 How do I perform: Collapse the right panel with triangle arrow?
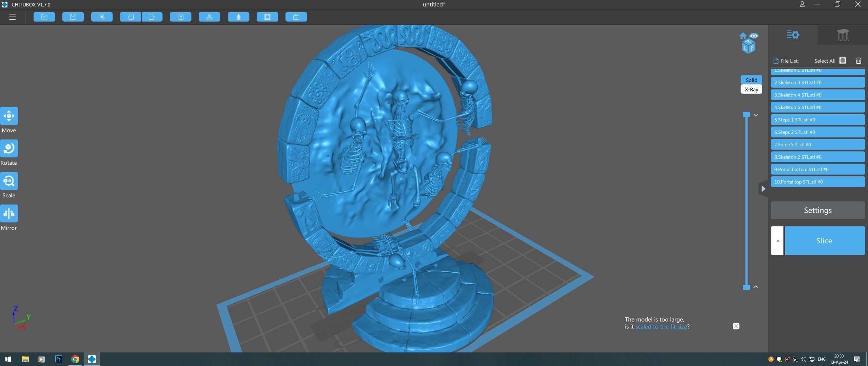(763, 189)
